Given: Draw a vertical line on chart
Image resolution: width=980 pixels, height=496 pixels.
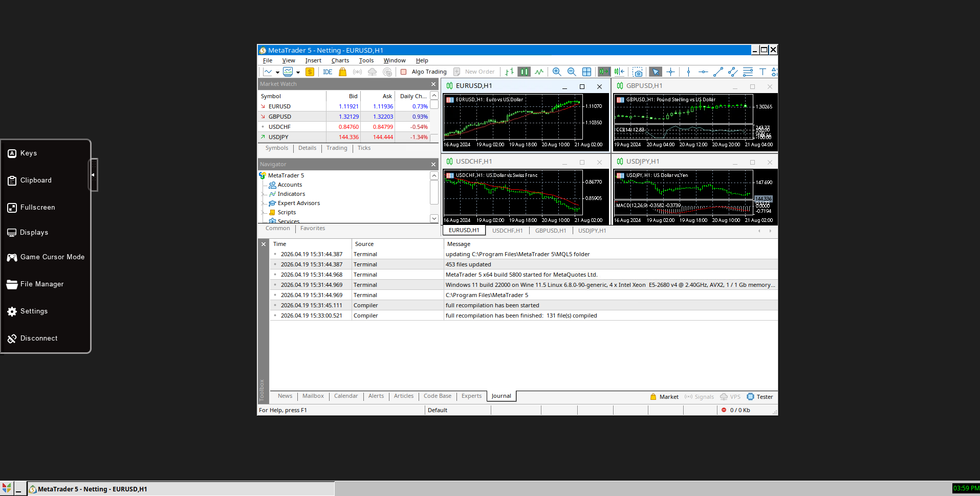Looking at the screenshot, I should [x=689, y=72].
